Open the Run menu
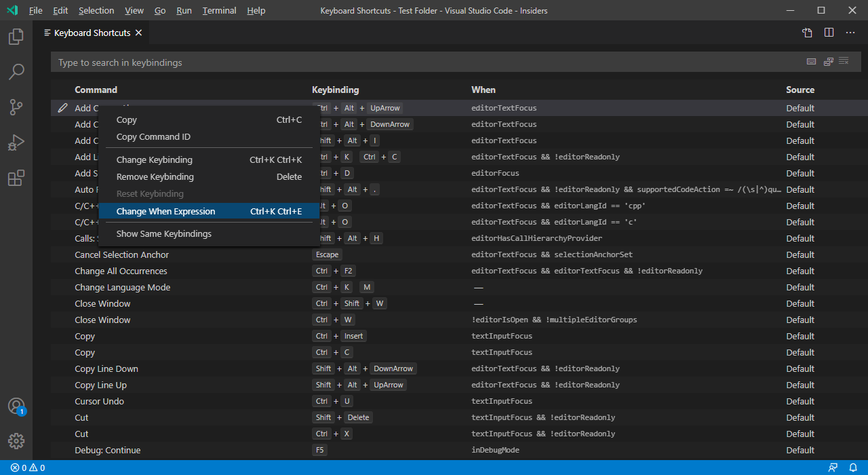 (184, 10)
